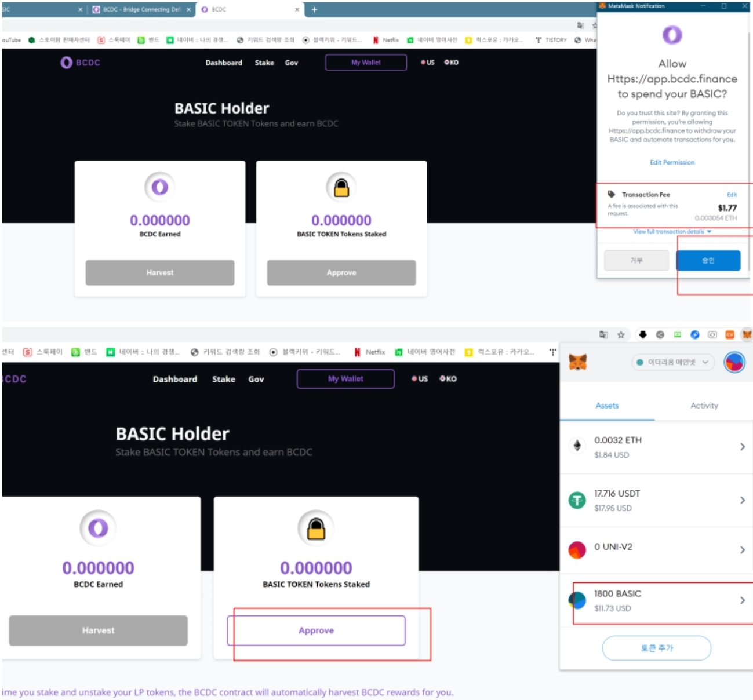Click the purple BCDC logo in MetaMask Notification
753x700 pixels.
(x=672, y=35)
